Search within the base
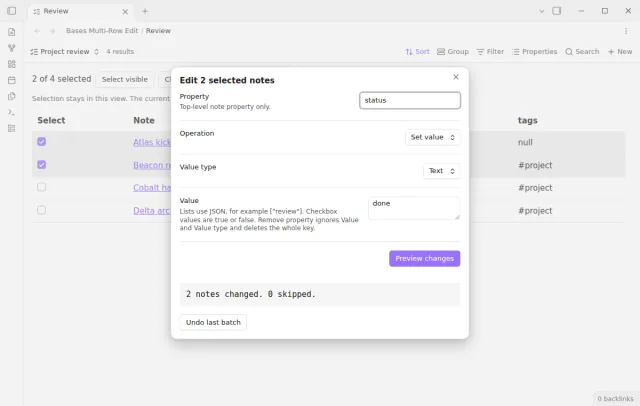Screen dimensions: 640x406 point(582,52)
